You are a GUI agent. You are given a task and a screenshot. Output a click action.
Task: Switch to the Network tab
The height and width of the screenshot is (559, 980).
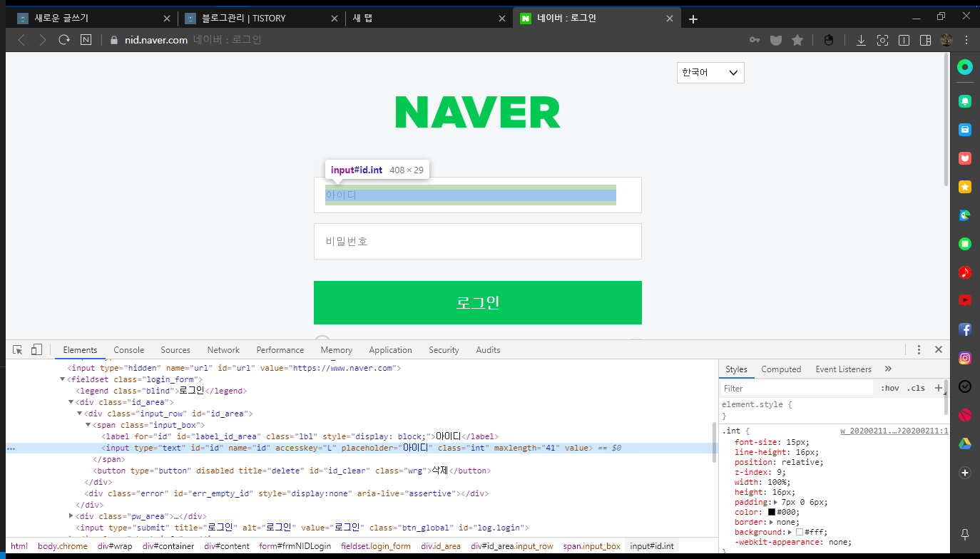(223, 350)
